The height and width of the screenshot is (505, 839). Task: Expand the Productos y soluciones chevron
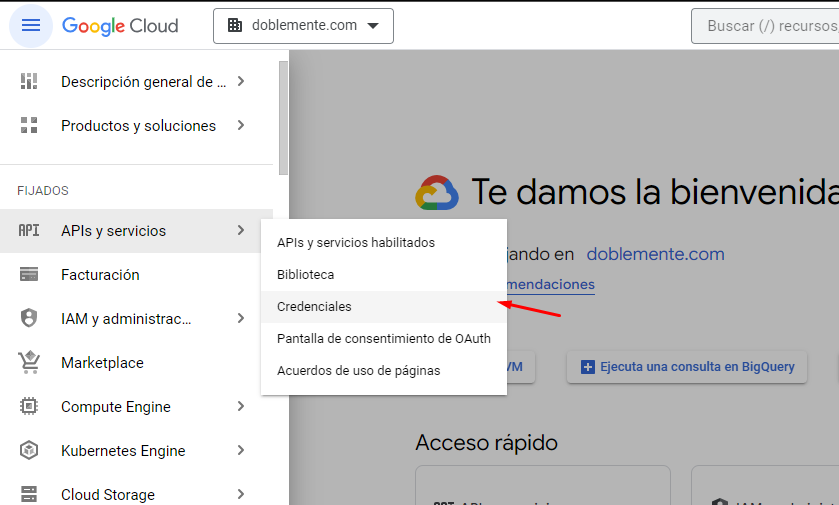tap(241, 125)
